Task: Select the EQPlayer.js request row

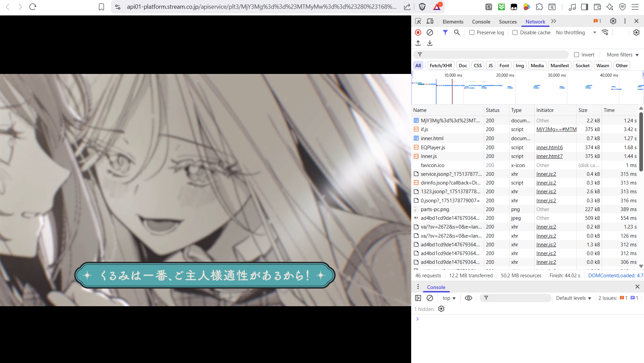Action: 525,147
